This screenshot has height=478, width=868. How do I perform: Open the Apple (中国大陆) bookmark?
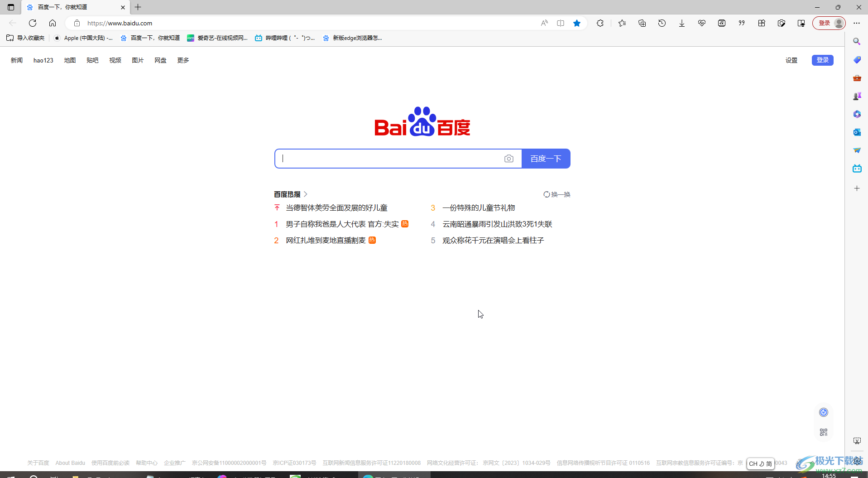(x=83, y=38)
